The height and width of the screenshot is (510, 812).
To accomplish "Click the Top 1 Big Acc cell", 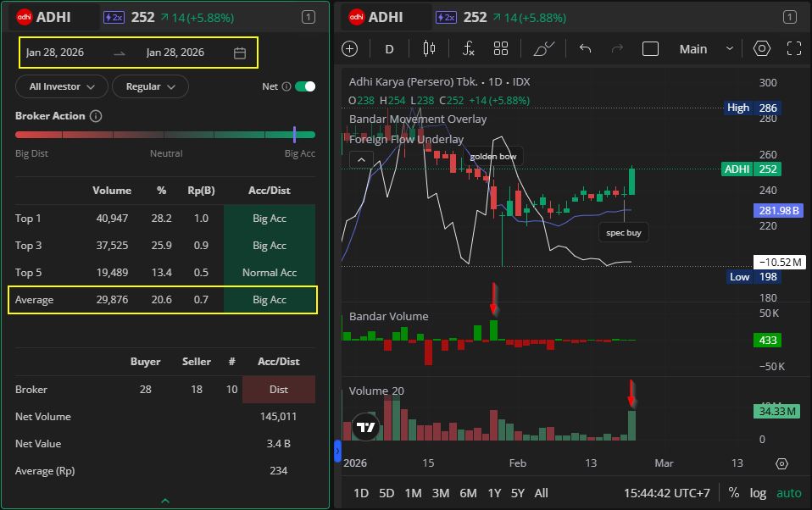I will tap(270, 219).
